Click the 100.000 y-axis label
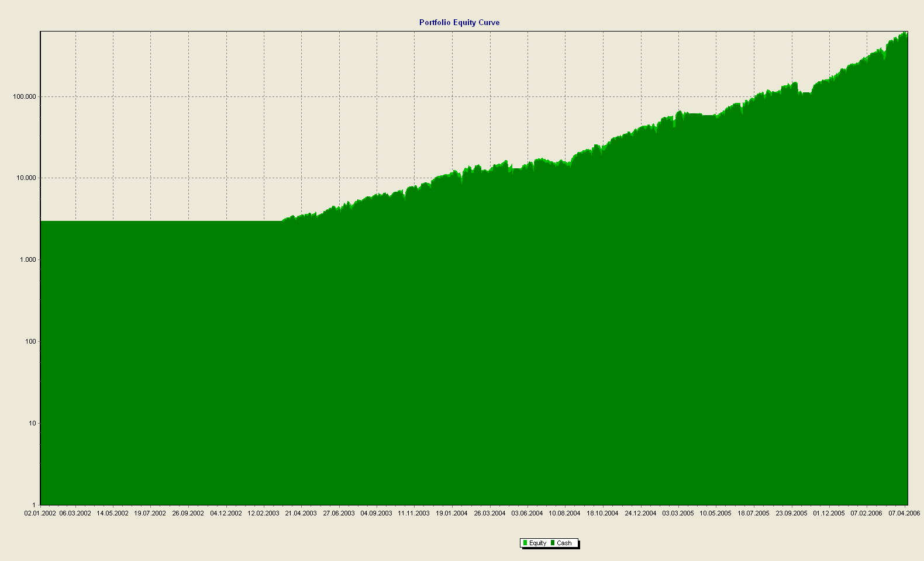Image resolution: width=924 pixels, height=561 pixels. point(24,96)
